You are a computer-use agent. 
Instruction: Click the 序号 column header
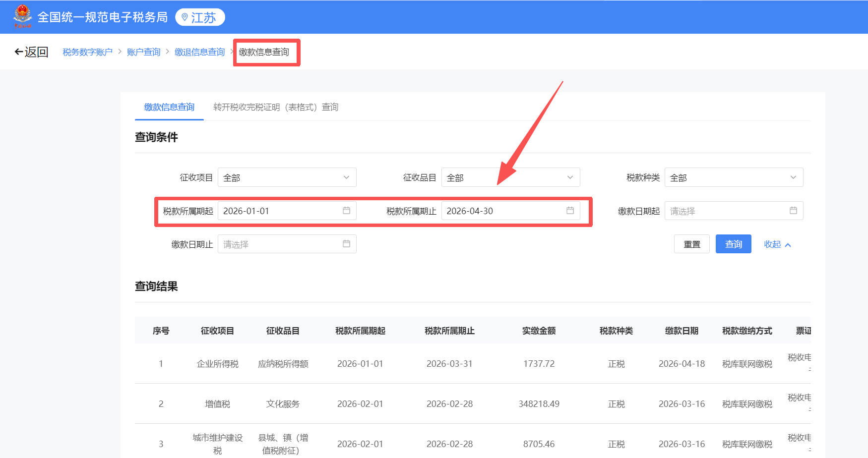point(161,331)
